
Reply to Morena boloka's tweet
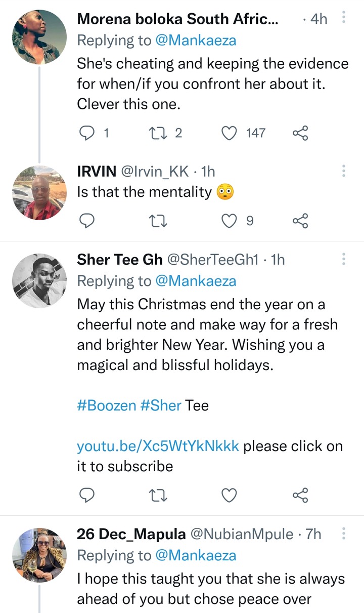[x=87, y=133]
